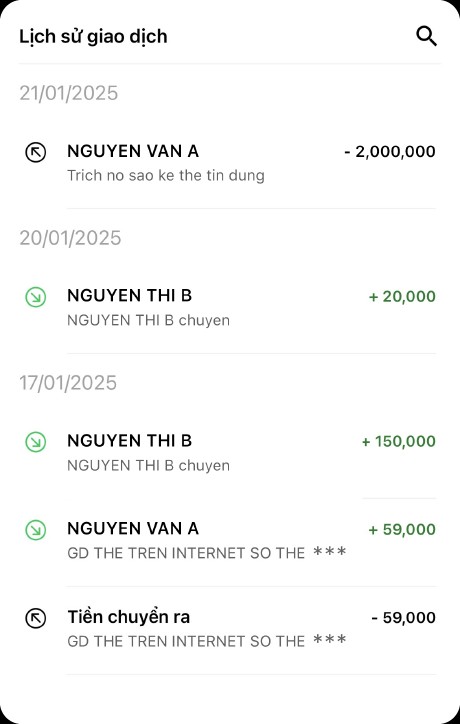
Task: Tap the Lịch sử giao dịch title
Action: 93,36
